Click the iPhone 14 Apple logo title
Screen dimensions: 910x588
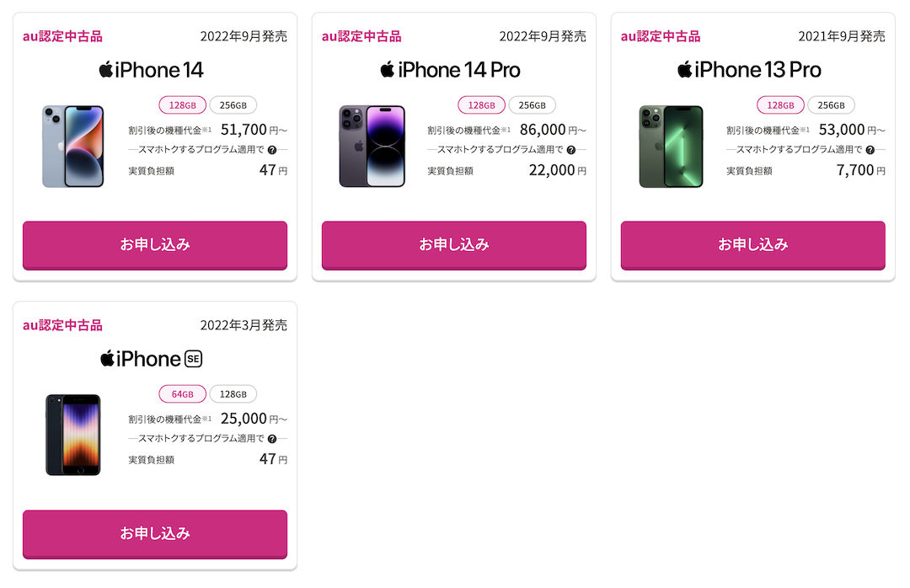point(152,69)
